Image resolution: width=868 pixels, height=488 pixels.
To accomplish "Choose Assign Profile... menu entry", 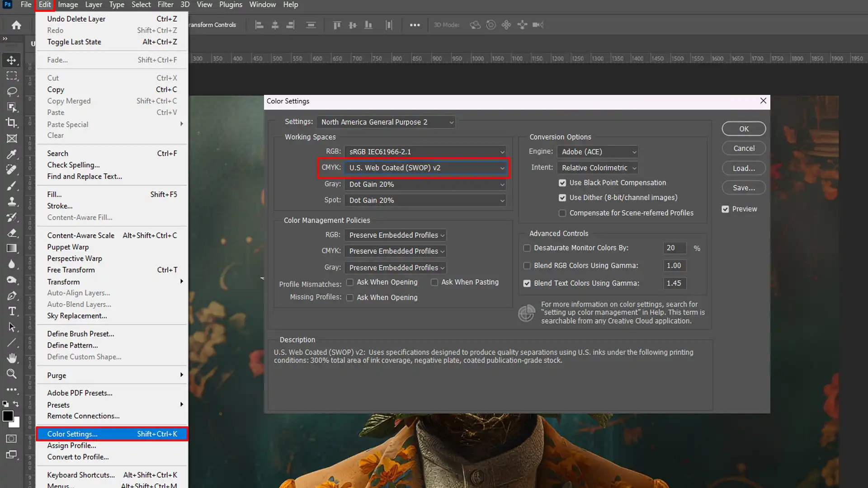I will (x=112, y=446).
